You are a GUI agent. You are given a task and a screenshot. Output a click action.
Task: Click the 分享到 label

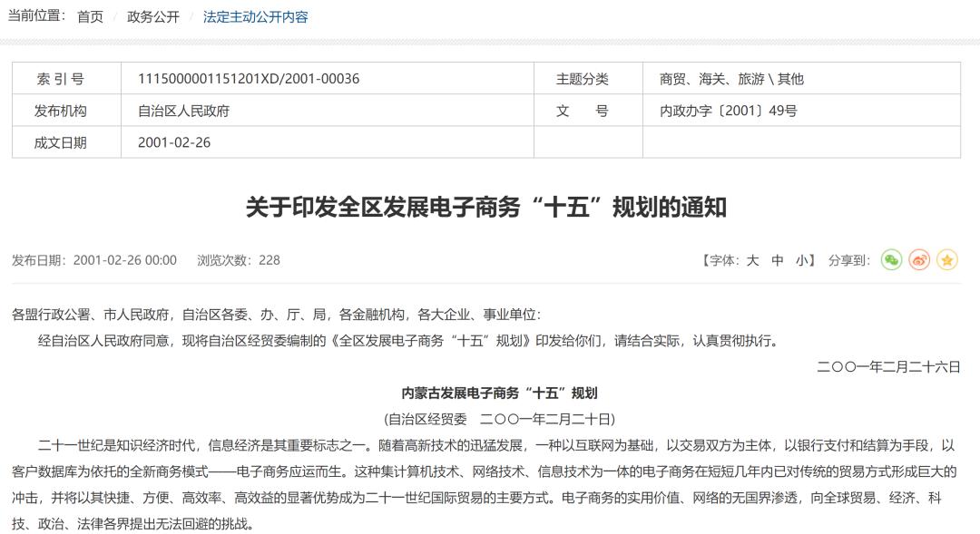tap(849, 260)
